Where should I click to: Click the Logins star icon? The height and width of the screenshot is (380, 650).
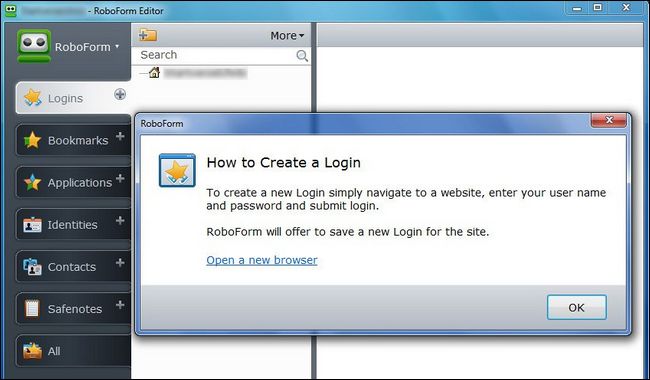tap(32, 98)
